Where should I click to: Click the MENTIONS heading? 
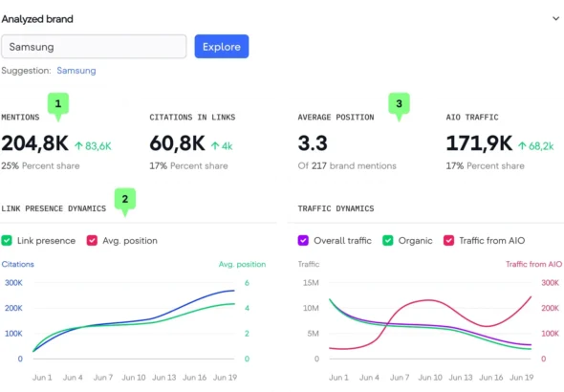tap(20, 118)
